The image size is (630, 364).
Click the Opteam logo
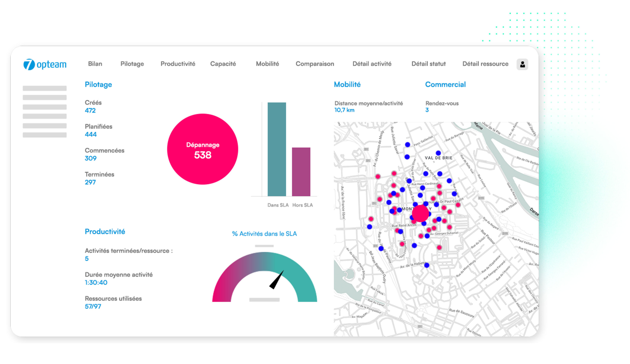(x=45, y=64)
